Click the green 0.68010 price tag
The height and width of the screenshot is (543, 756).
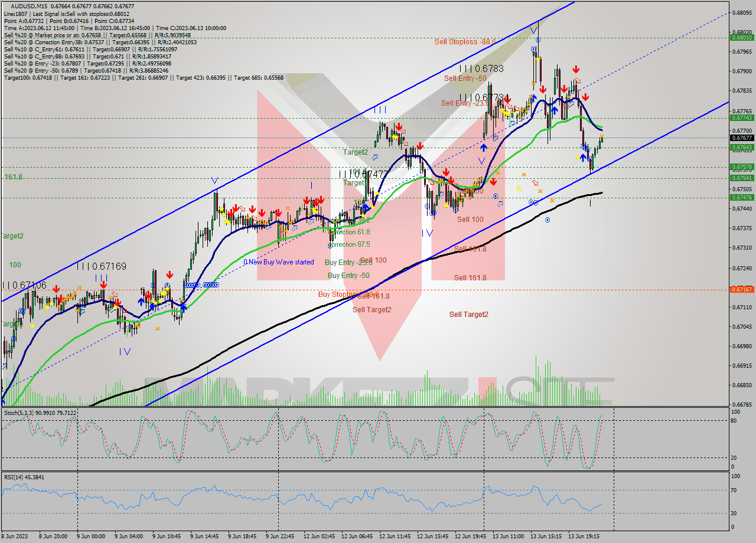coord(741,37)
